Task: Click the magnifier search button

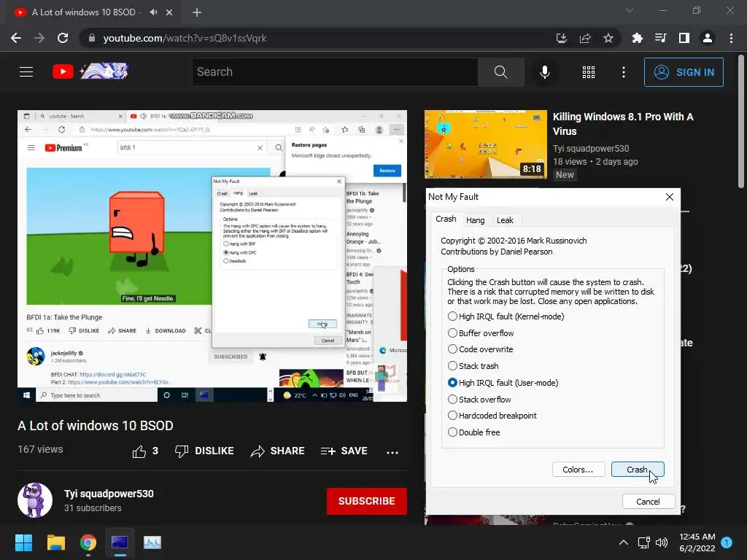Action: 500,72
